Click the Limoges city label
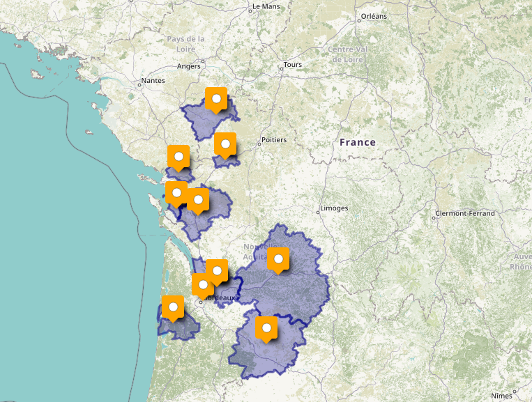The height and width of the screenshot is (402, 532). [334, 208]
